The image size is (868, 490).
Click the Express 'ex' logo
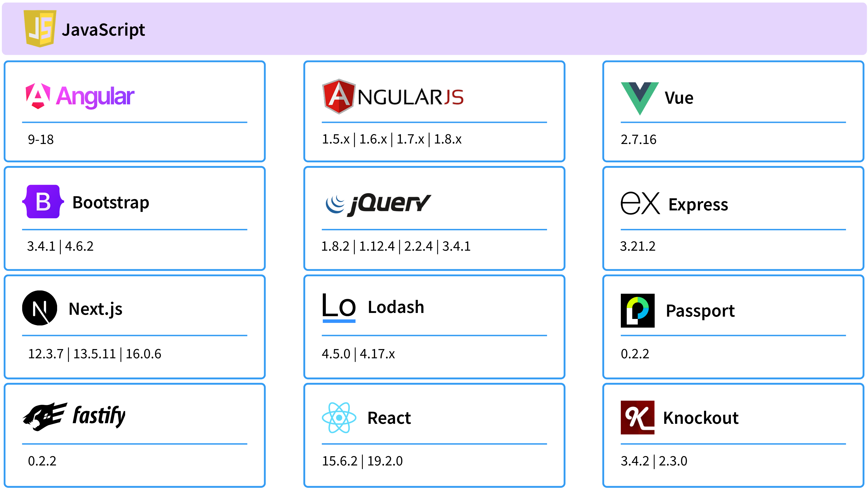coord(640,203)
